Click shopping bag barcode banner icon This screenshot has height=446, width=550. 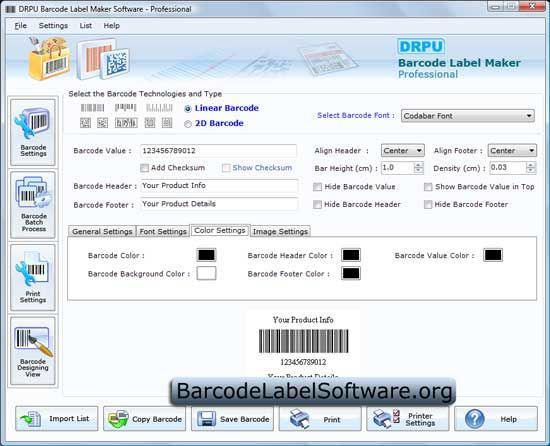pos(49,59)
